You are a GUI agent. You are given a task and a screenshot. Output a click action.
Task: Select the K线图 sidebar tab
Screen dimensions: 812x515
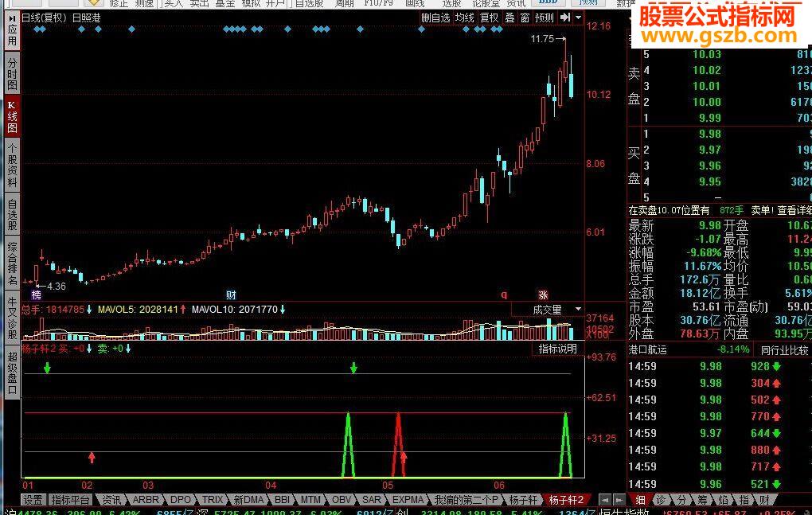12,116
